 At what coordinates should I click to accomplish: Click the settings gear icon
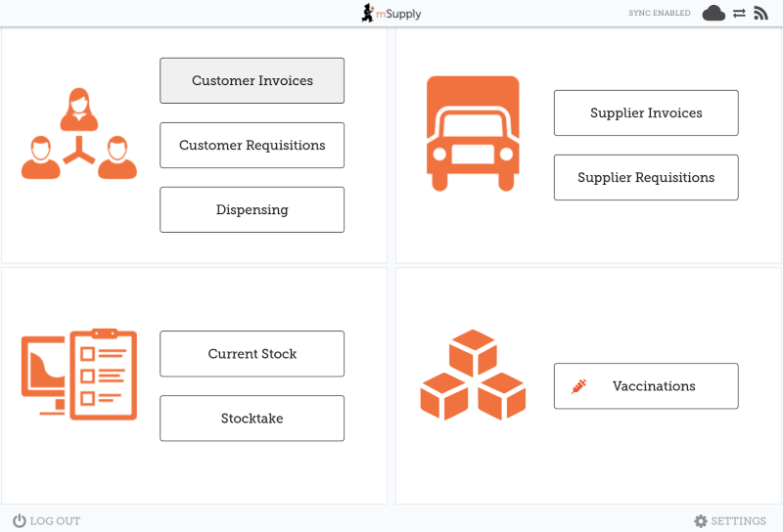click(700, 521)
